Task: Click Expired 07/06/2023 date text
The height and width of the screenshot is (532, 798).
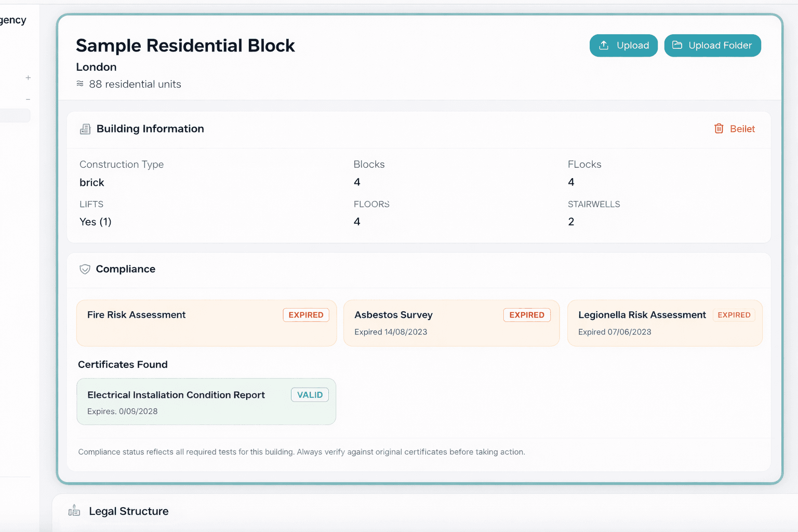Action: tap(615, 332)
